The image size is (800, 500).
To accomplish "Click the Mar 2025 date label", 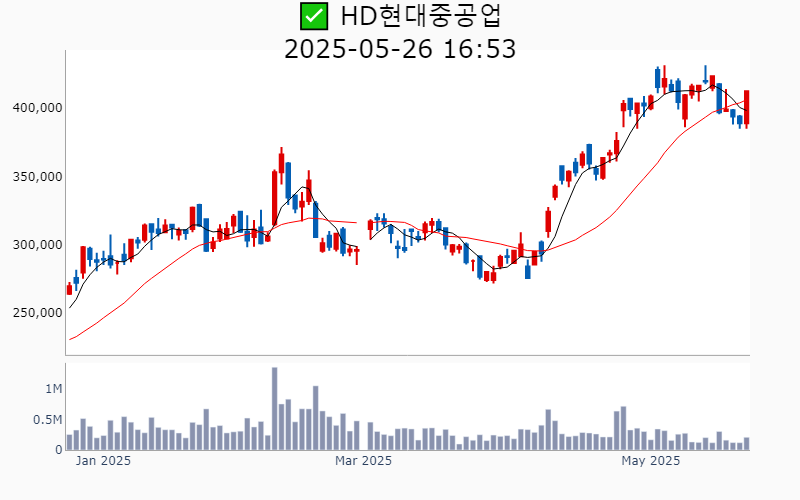I will [363, 461].
